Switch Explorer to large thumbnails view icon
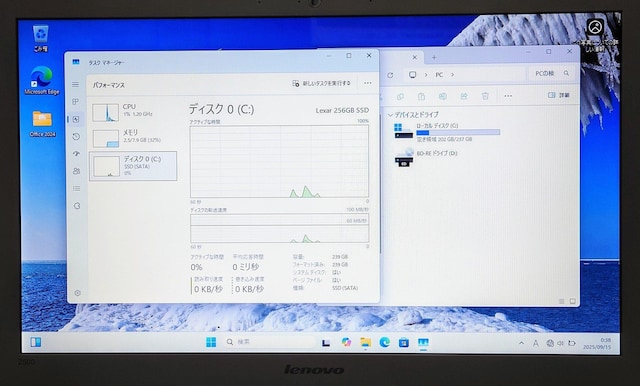 (572, 301)
